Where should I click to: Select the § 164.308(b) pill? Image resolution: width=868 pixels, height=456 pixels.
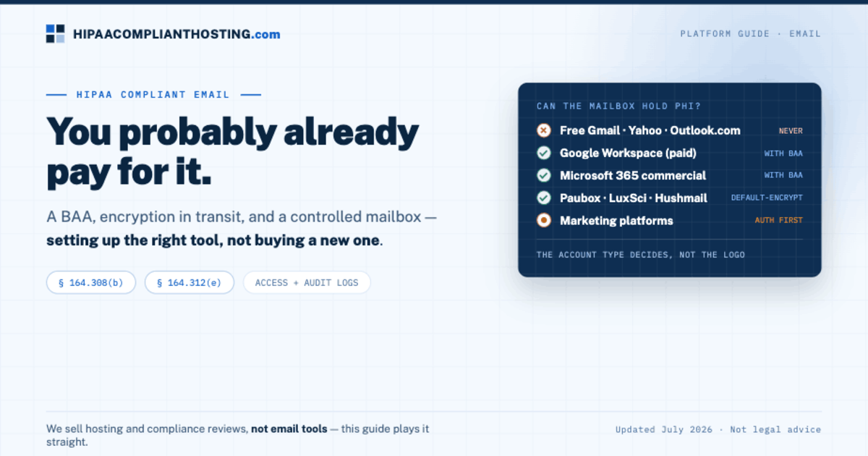click(x=91, y=282)
